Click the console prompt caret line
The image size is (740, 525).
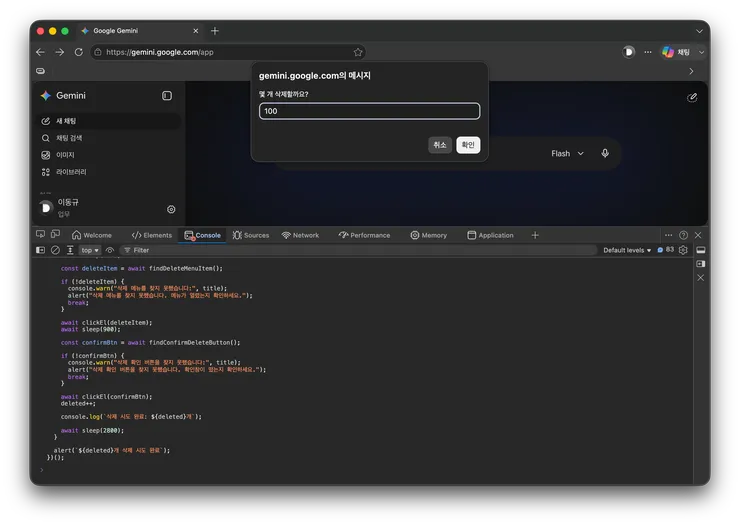(363, 470)
